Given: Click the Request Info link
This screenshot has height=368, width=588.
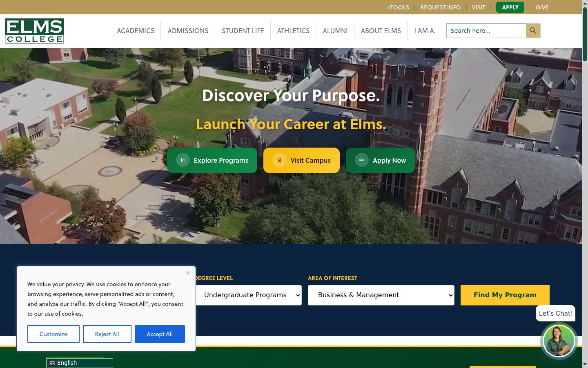Looking at the screenshot, I should pos(440,7).
